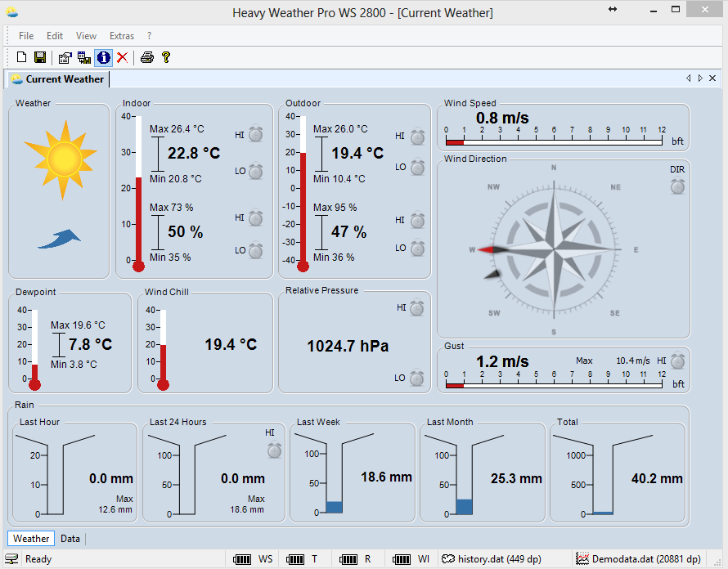The height and width of the screenshot is (569, 728).
Task: Click the tab scroll right arrow
Action: (700, 78)
